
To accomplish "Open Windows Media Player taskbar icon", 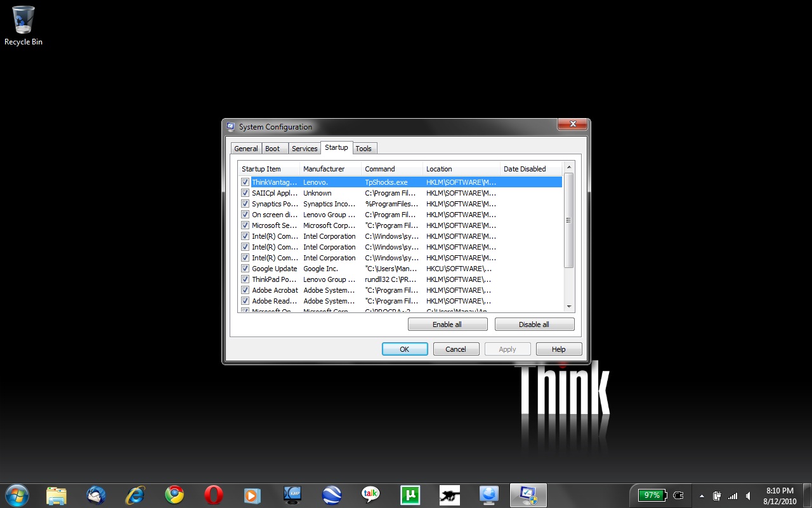I will pyautogui.click(x=253, y=495).
